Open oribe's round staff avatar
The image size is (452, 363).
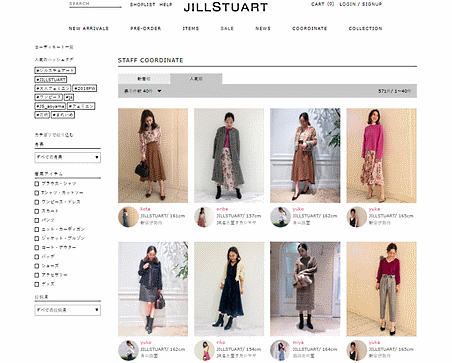click(204, 217)
